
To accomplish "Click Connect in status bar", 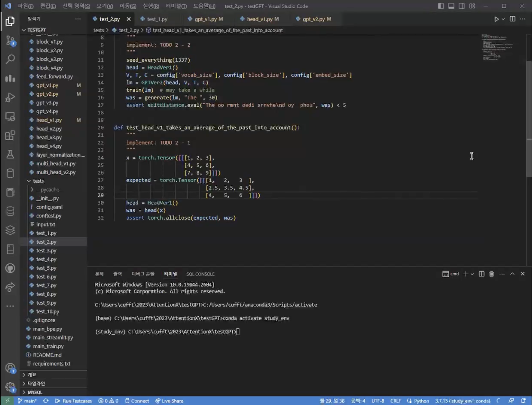I will 137,401.
